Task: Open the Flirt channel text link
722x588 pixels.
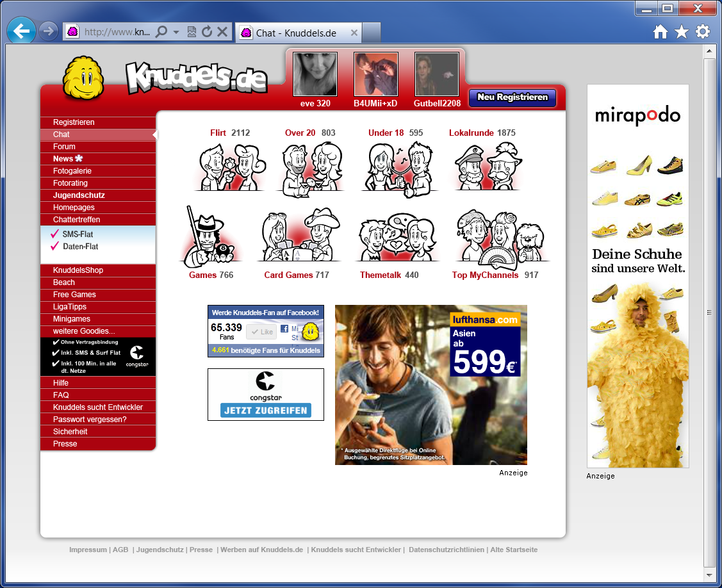Action: click(x=218, y=133)
